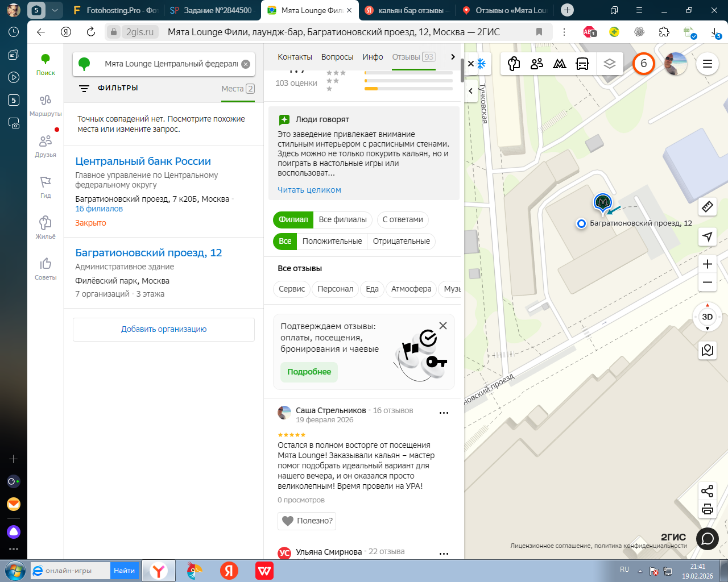Open the support chat bubble
Image resolution: width=728 pixels, height=582 pixels.
pos(708,539)
